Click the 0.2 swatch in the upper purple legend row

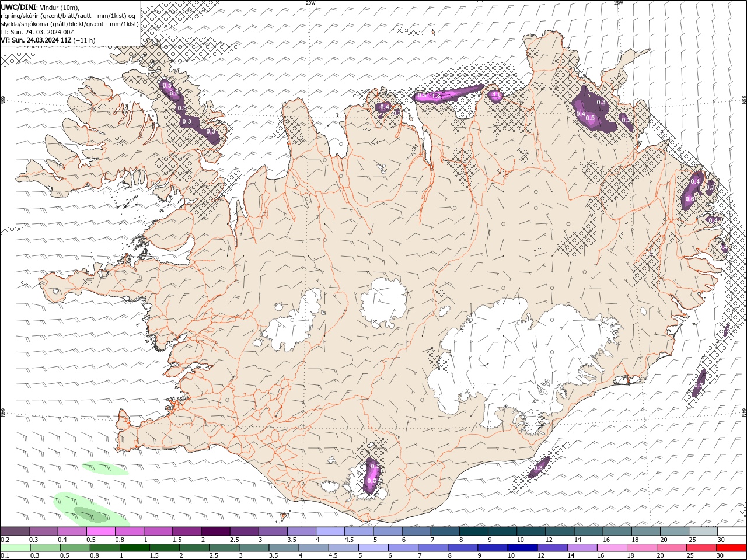[15, 531]
